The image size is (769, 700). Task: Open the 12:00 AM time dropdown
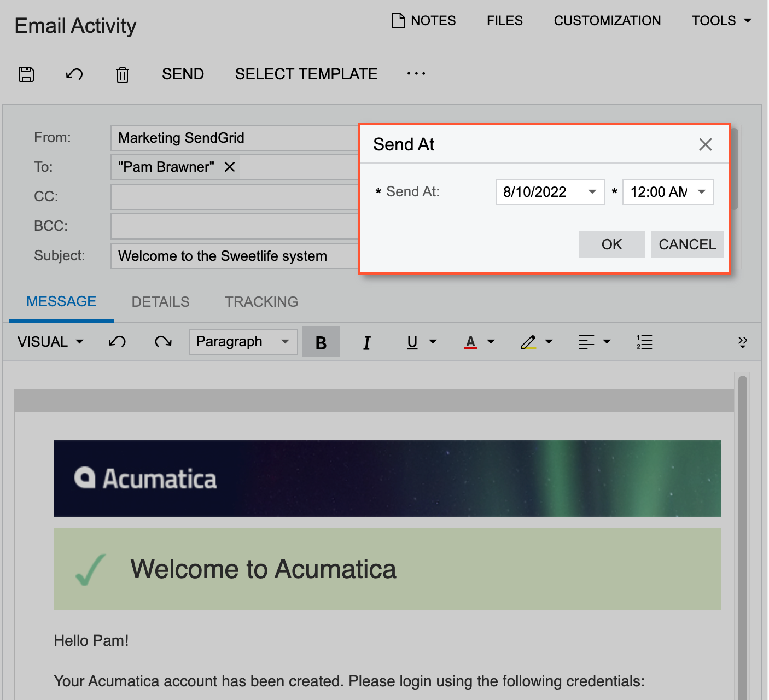tap(702, 192)
